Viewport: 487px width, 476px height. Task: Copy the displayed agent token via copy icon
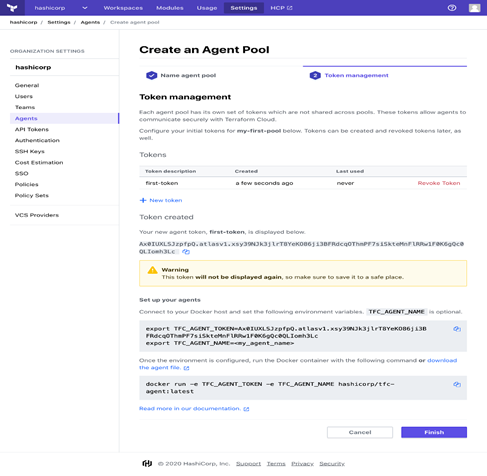186,252
